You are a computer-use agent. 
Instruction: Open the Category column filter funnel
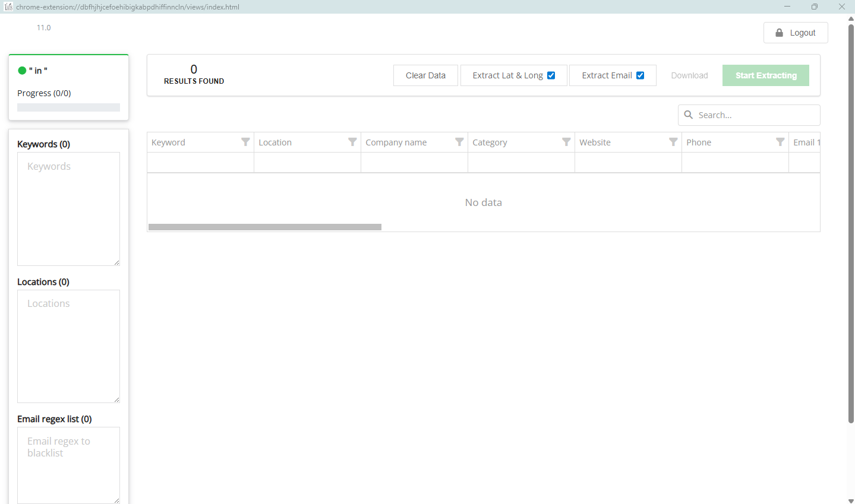566,142
